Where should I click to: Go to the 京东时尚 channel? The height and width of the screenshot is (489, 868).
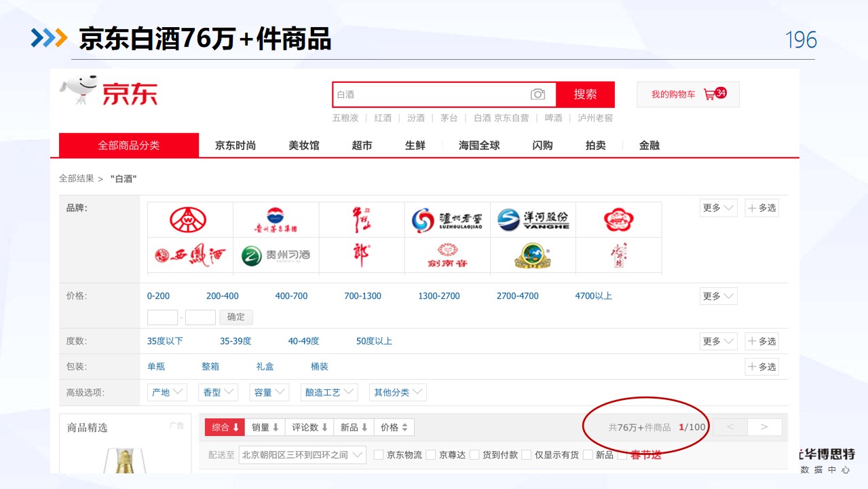(235, 145)
